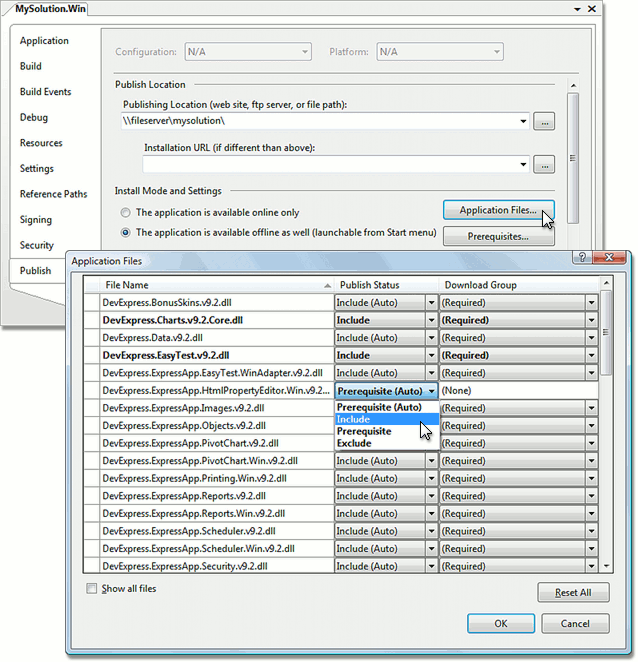
Task: Sort the list using the File Name header arrow
Action: (327, 286)
